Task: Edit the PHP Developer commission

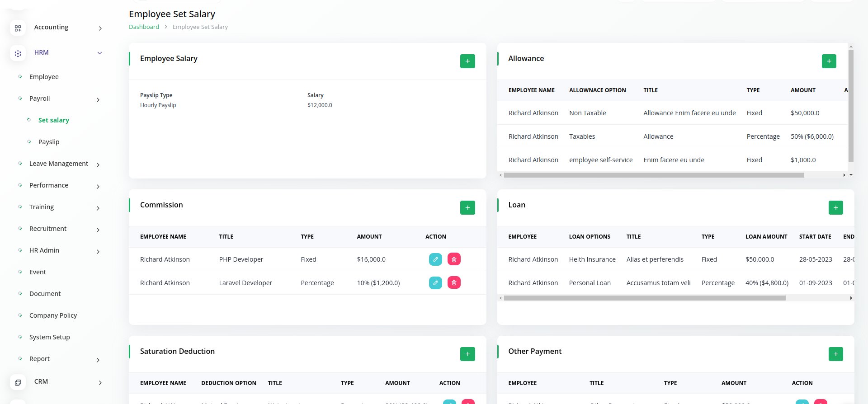Action: pos(435,259)
